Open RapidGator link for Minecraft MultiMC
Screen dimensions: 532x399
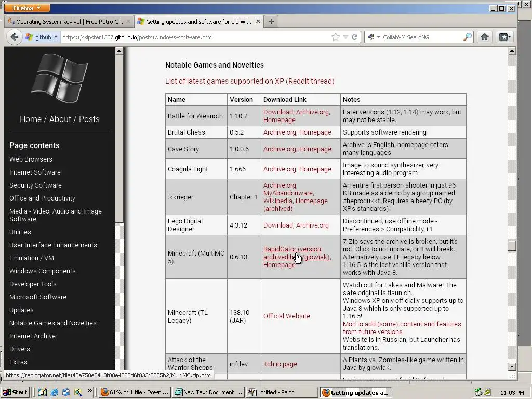click(297, 253)
